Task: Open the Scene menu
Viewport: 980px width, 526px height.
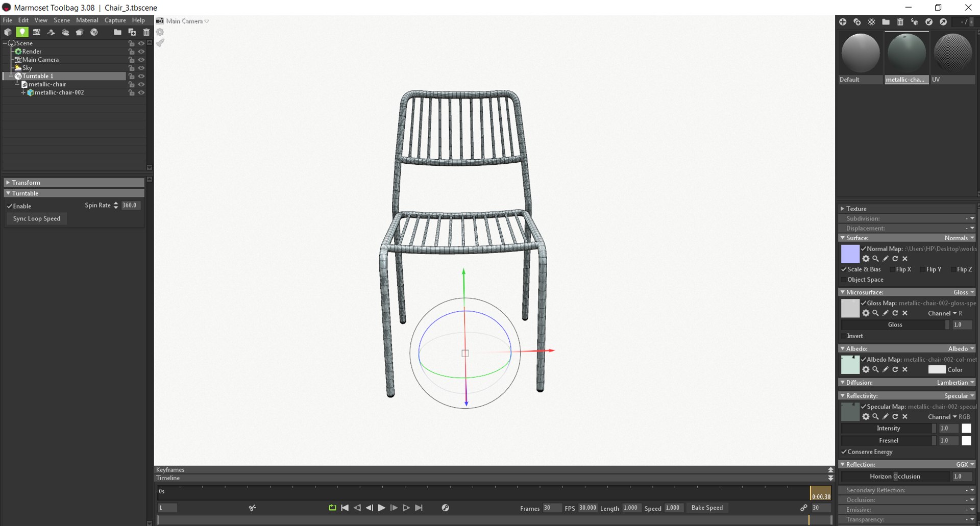Action: click(62, 20)
